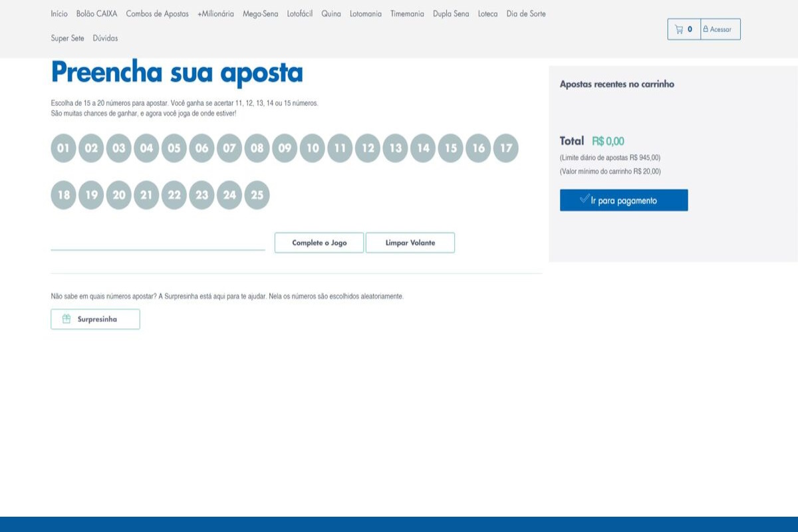Screen dimensions: 798x532
Task: Open the shopping cart icon
Action: [x=684, y=29]
